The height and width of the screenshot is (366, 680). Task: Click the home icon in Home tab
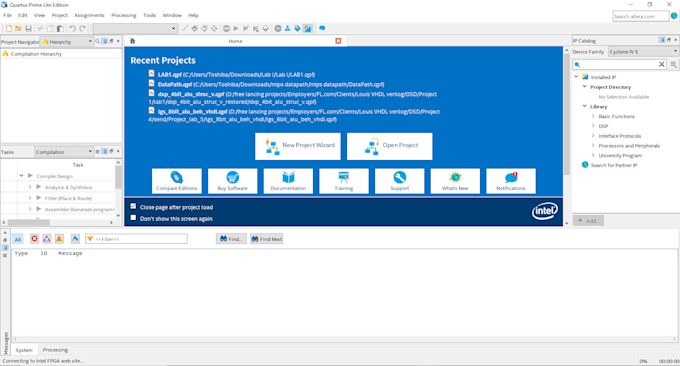[x=132, y=41]
